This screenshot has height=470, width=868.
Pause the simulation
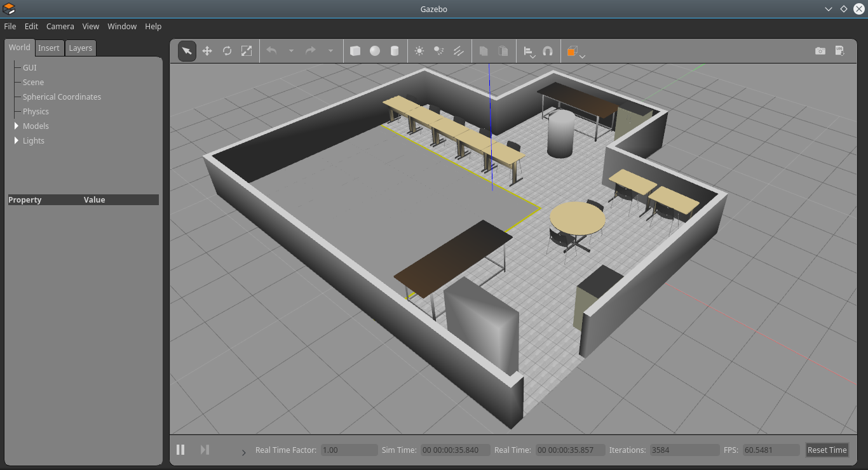[180, 450]
